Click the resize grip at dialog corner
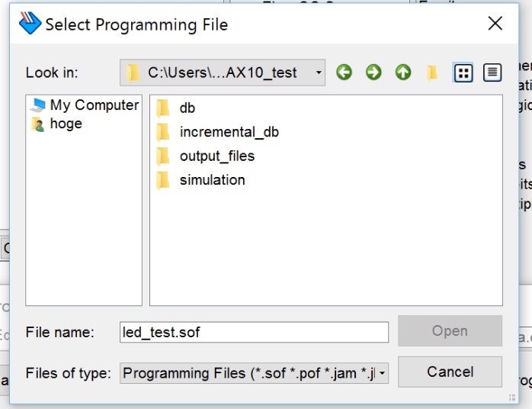 [512, 398]
